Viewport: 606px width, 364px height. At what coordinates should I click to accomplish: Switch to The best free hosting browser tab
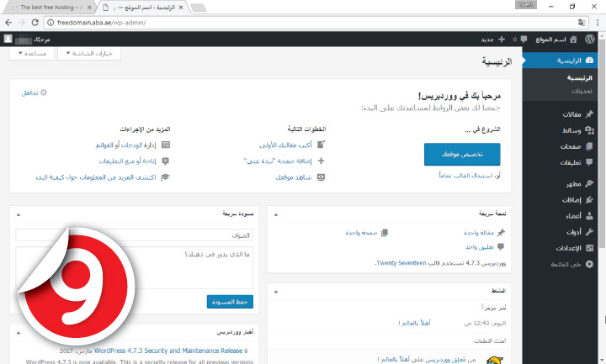pyautogui.click(x=49, y=8)
